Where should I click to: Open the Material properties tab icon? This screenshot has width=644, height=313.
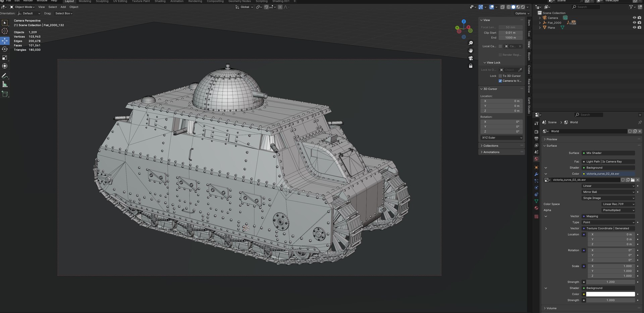point(536,208)
